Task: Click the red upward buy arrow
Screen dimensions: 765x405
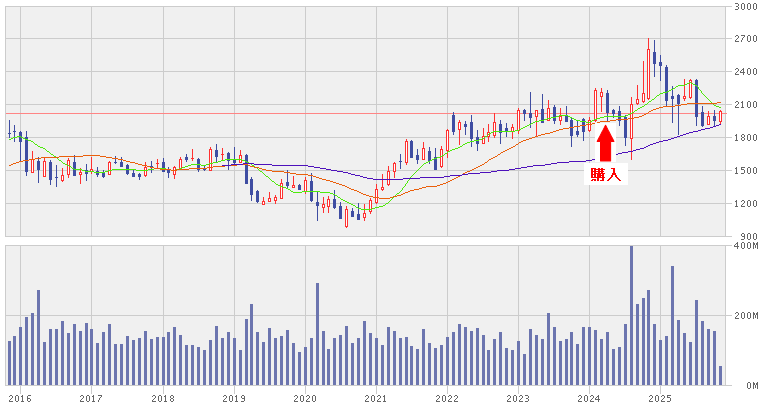Action: [605, 141]
